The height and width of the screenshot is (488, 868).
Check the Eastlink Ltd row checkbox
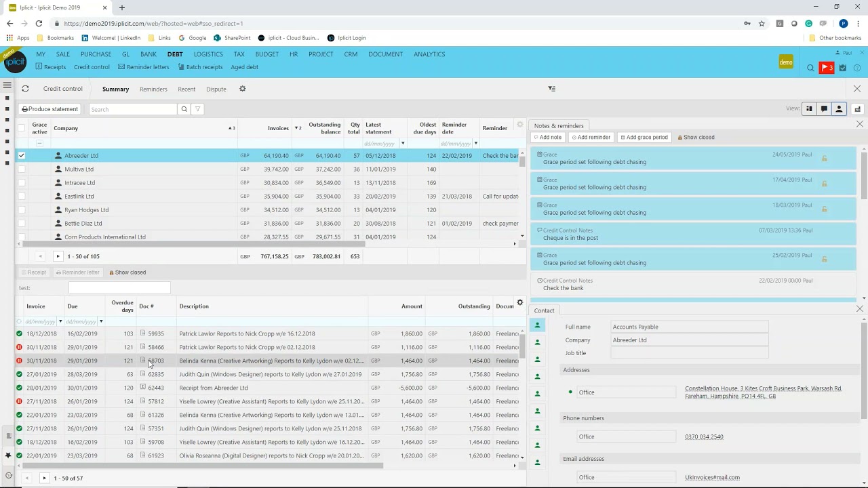(x=22, y=197)
